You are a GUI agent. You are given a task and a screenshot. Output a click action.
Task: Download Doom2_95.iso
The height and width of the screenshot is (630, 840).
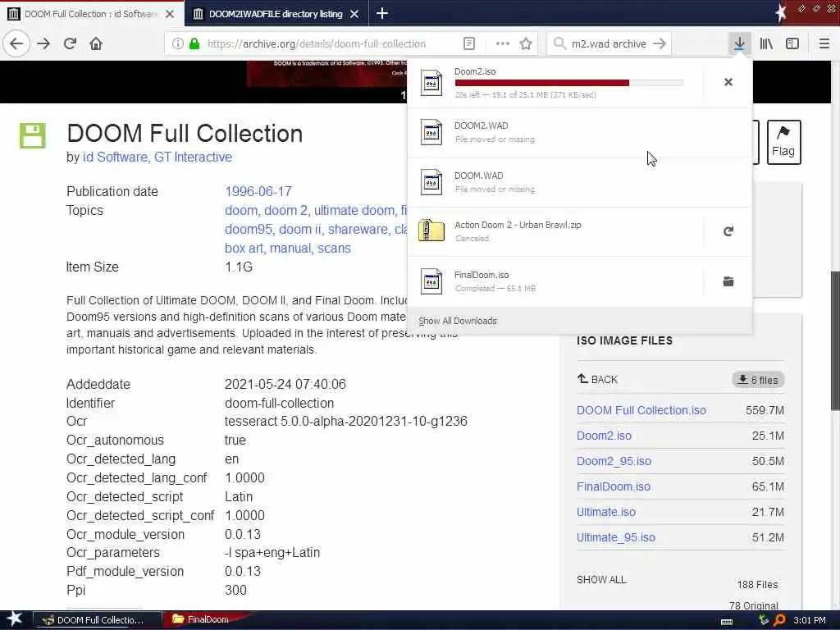[614, 461]
